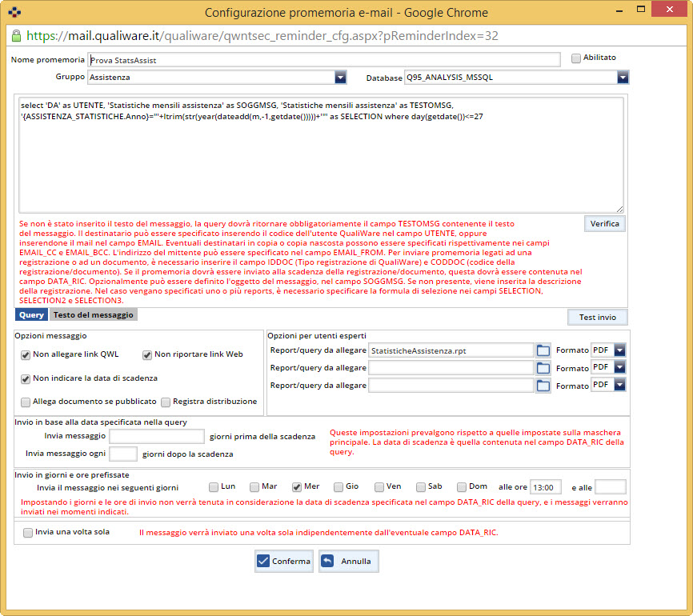Uncheck Non allegare link QWL
693x616 pixels.
click(x=26, y=355)
